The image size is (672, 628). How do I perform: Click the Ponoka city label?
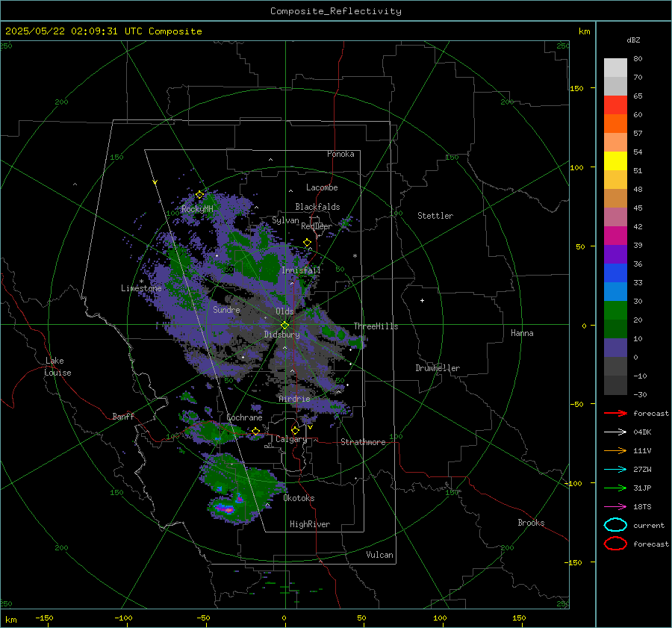point(340,154)
